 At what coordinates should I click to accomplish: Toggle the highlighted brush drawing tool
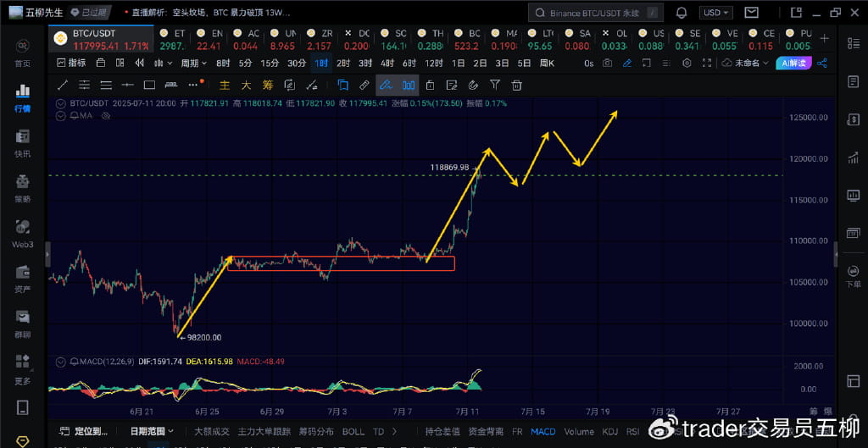[x=387, y=86]
